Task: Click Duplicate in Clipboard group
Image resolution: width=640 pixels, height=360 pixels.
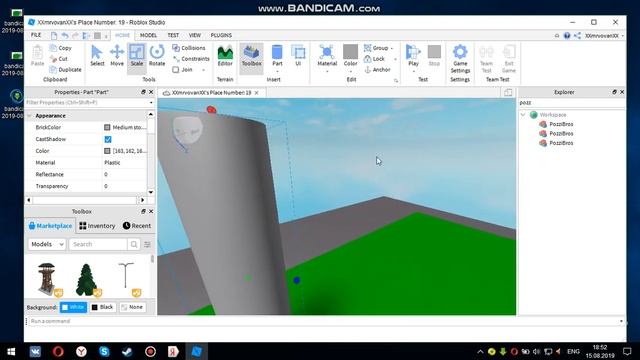Action: pos(65,69)
